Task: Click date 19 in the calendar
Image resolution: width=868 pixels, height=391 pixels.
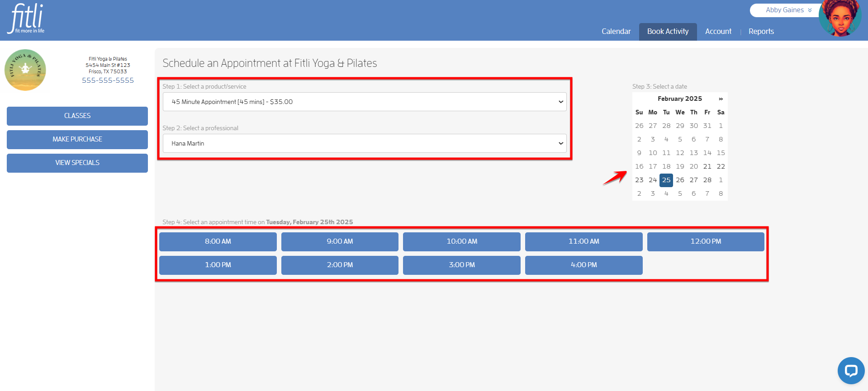Action: (x=680, y=166)
